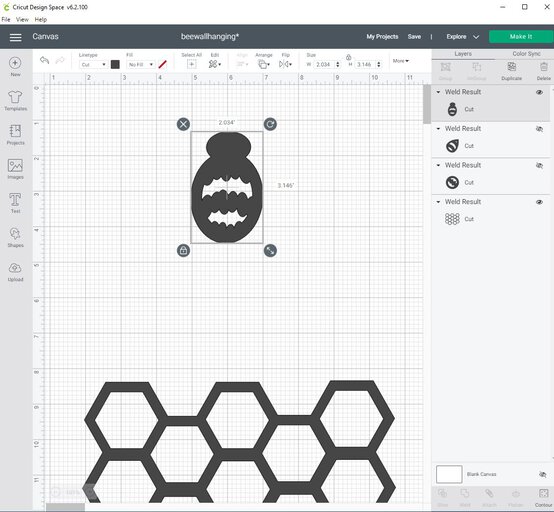Image resolution: width=554 pixels, height=512 pixels.
Task: Collapse the second Weld Result group
Action: point(438,129)
